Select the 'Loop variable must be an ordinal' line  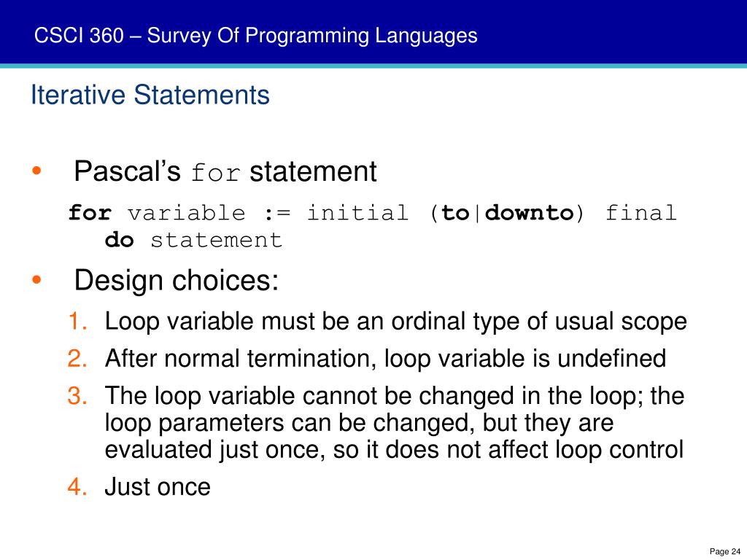point(395,322)
